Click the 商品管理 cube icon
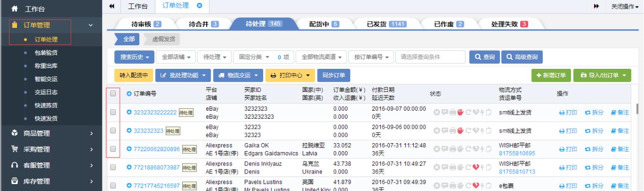The image size is (644, 191). [x=14, y=133]
